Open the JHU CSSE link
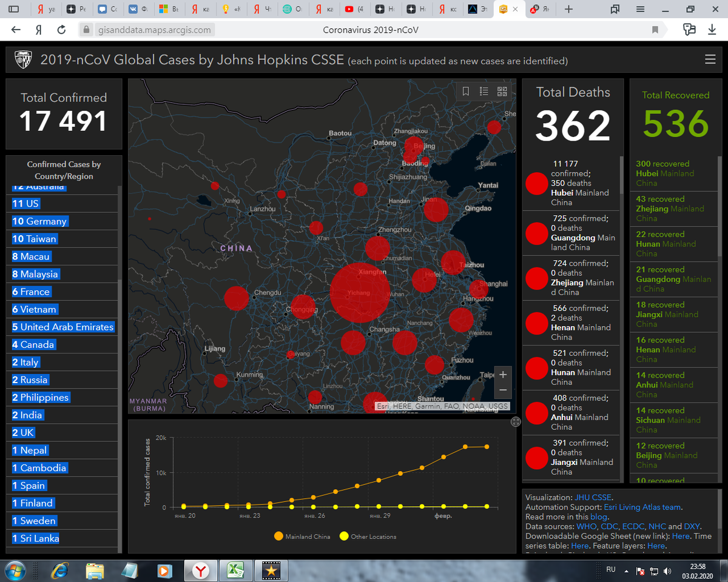This screenshot has height=582, width=728. [593, 497]
